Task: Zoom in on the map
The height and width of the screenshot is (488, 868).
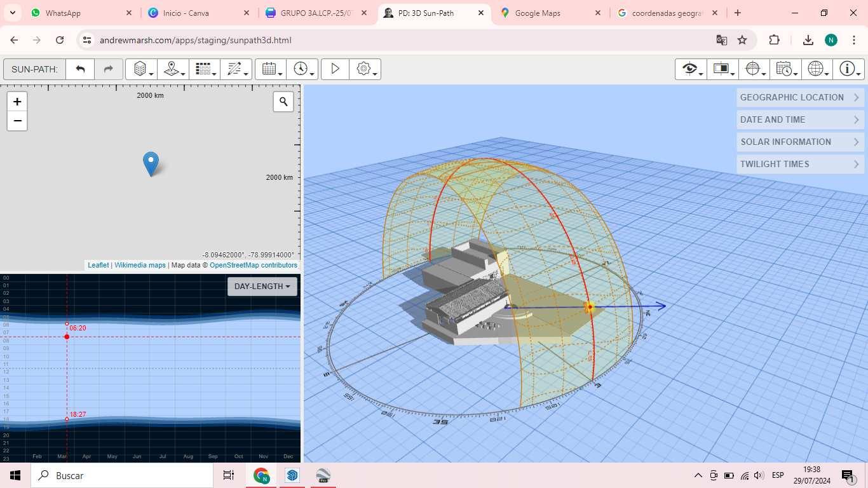Action: pos(17,102)
